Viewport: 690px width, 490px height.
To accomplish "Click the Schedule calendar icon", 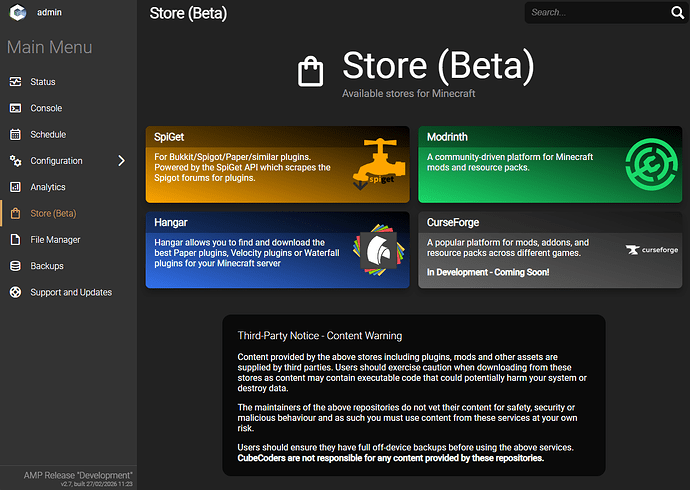I will coord(15,134).
